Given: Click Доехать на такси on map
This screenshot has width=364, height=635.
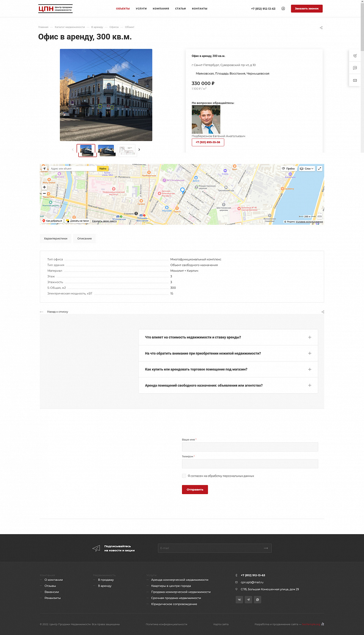Looking at the screenshot, I should (x=77, y=221).
